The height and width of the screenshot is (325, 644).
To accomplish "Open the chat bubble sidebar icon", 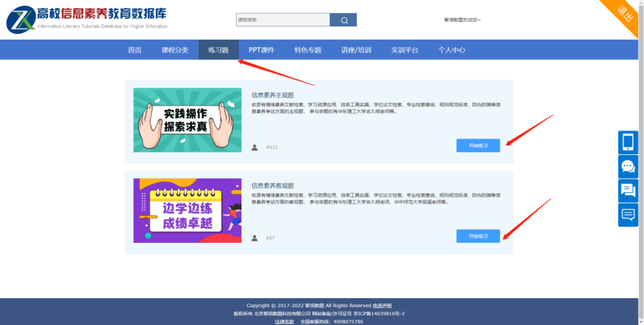I will (628, 167).
